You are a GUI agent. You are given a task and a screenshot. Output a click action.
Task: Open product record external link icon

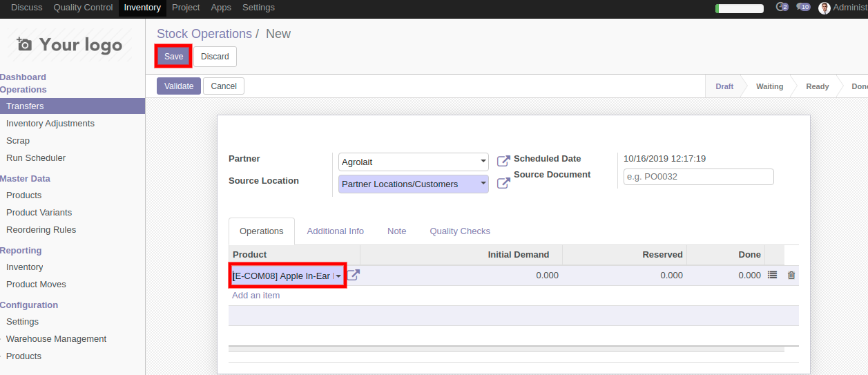[x=354, y=275]
